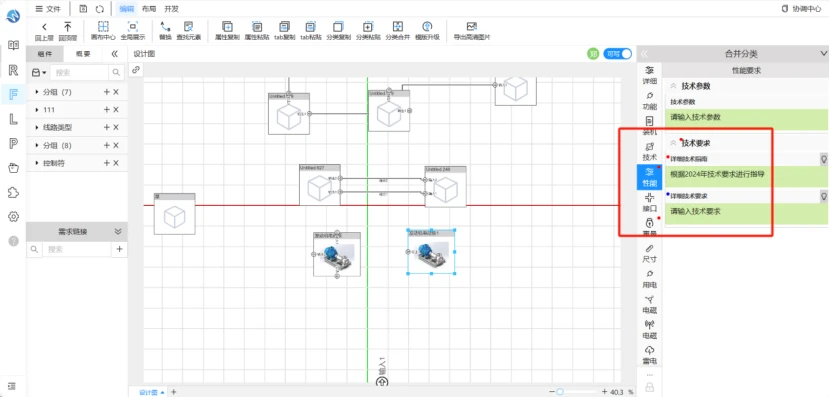
Task: Open the 文件 (File) menu
Action: pyautogui.click(x=48, y=8)
